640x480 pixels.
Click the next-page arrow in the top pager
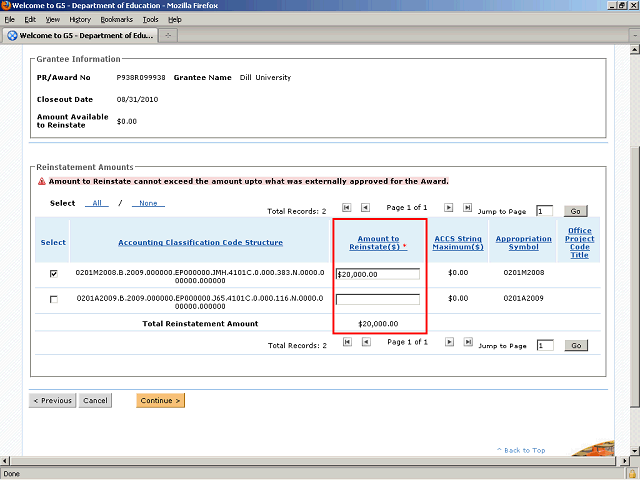coord(448,208)
